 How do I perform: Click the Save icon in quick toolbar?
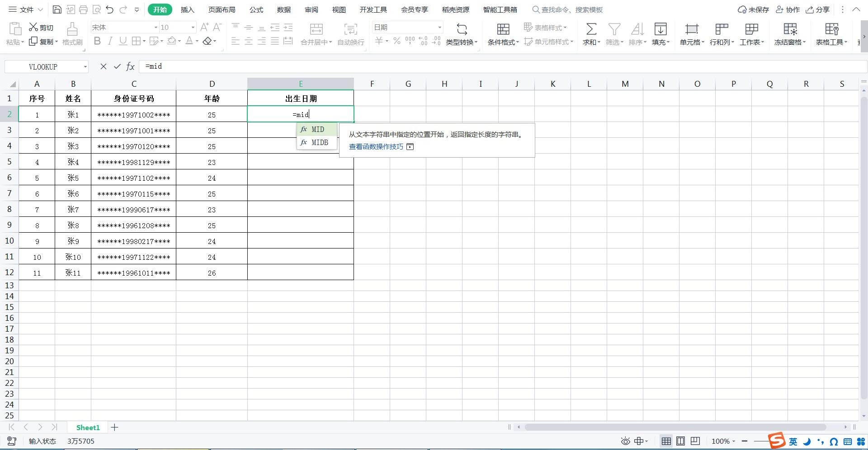[57, 9]
